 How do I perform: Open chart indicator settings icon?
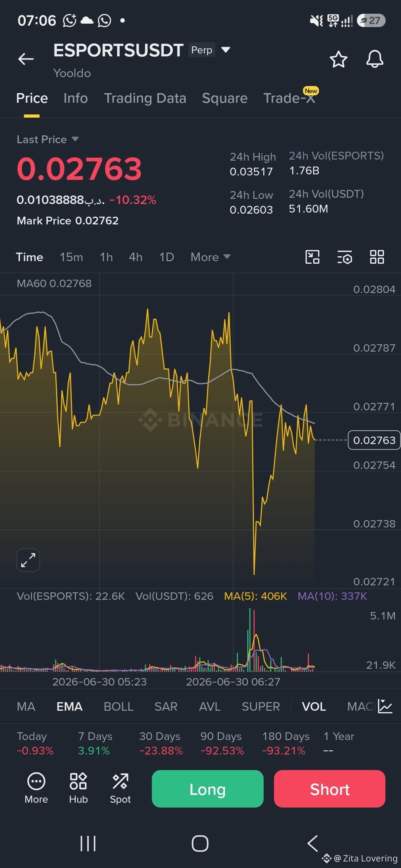(x=345, y=257)
